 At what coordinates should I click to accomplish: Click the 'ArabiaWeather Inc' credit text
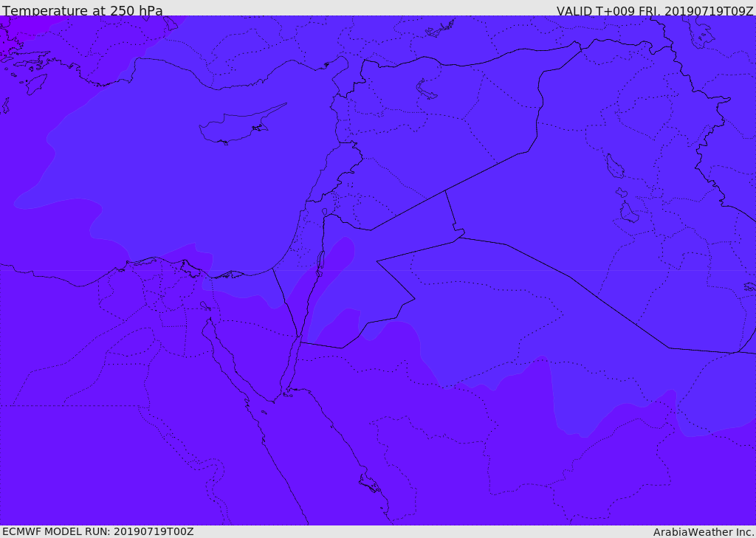(704, 532)
